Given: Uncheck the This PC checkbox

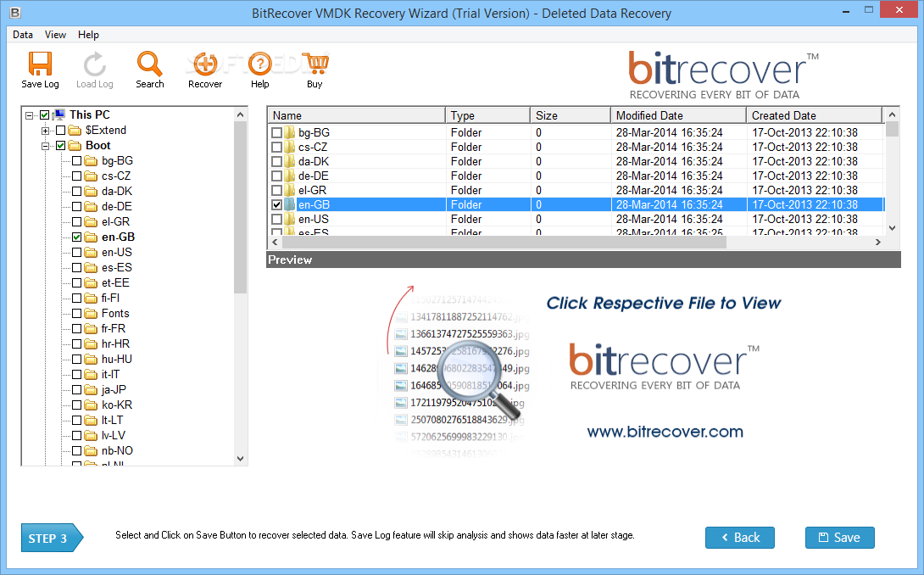Looking at the screenshot, I should [45, 115].
